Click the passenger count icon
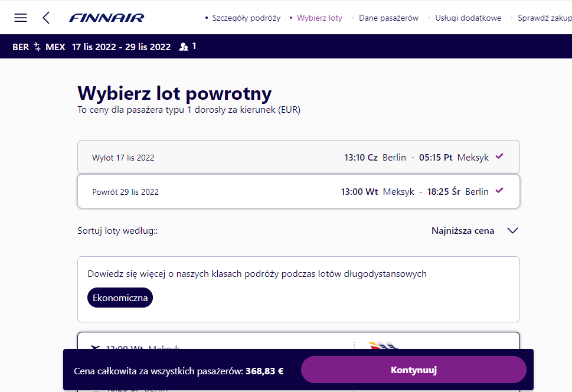This screenshot has height=392, width=572. coord(184,47)
